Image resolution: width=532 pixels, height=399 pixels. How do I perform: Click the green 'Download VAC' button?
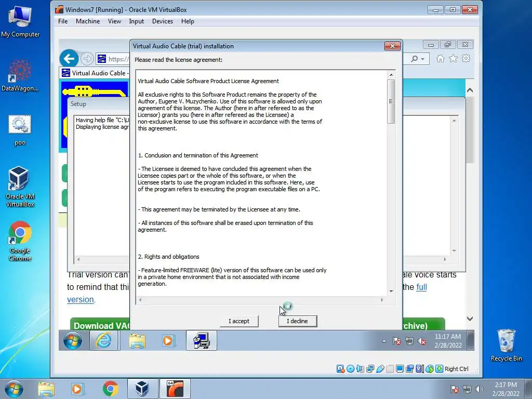click(100, 325)
